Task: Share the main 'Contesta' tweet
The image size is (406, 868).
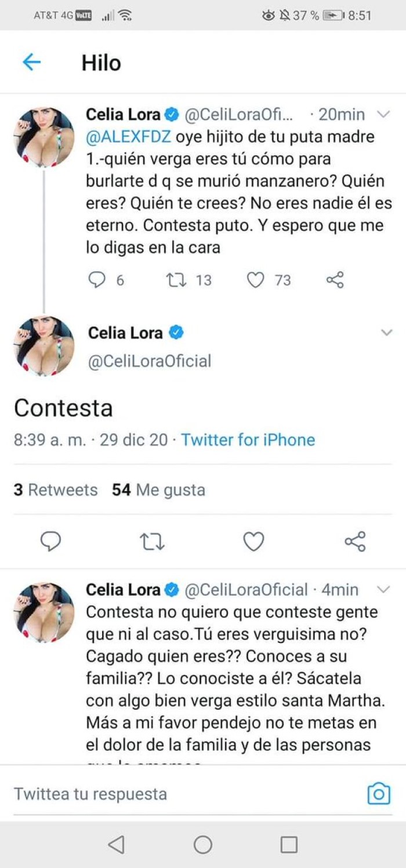Action: 354,542
